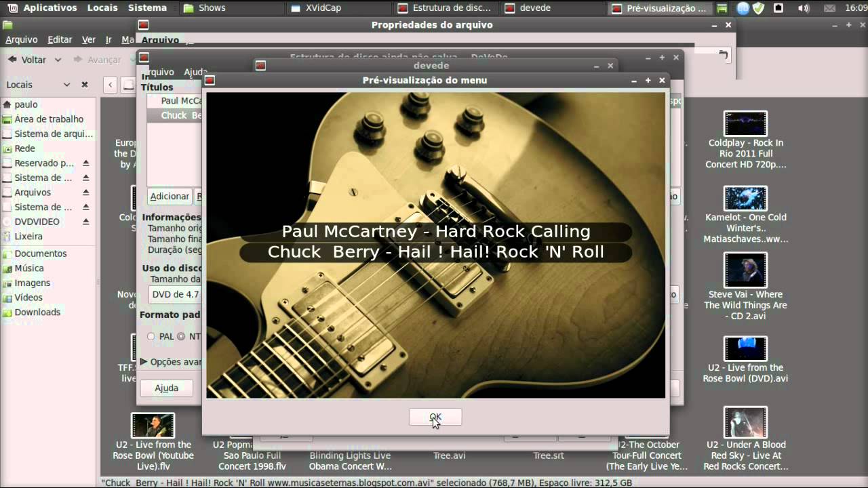This screenshot has height=488, width=868.
Task: Open the Locais panel menu
Action: pos(102,8)
